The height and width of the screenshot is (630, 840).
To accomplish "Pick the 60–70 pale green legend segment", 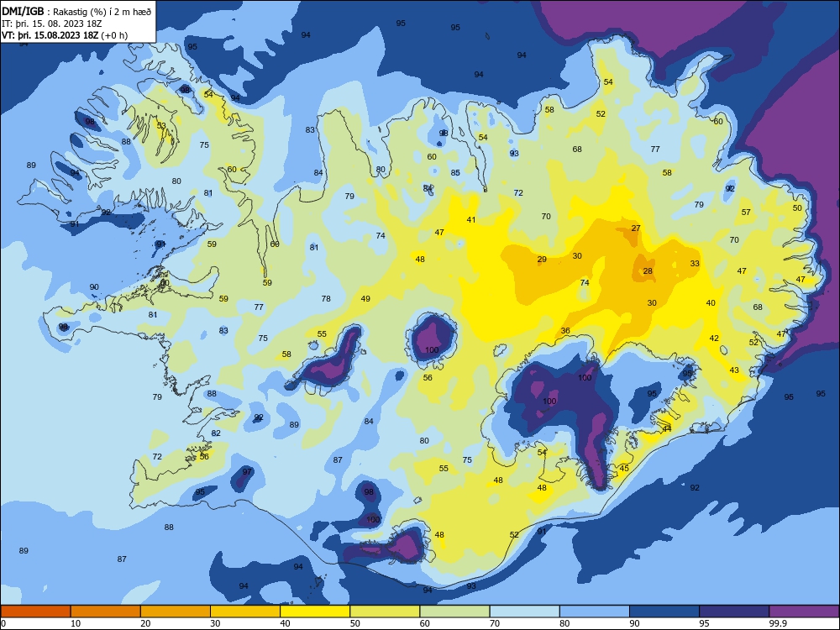I will 454,612.
